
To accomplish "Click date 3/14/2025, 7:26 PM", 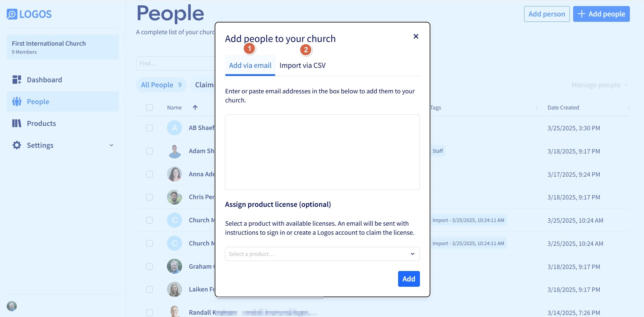I will coord(574,313).
